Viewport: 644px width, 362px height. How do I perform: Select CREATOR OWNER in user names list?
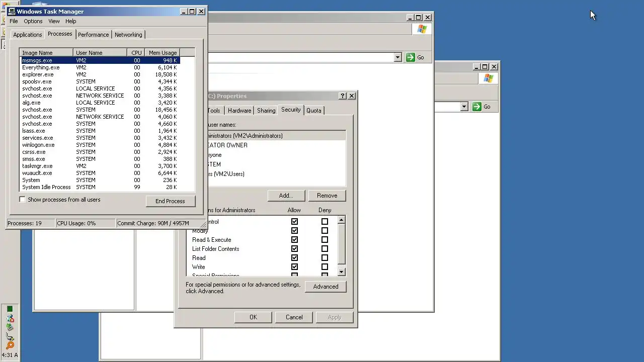(276, 145)
